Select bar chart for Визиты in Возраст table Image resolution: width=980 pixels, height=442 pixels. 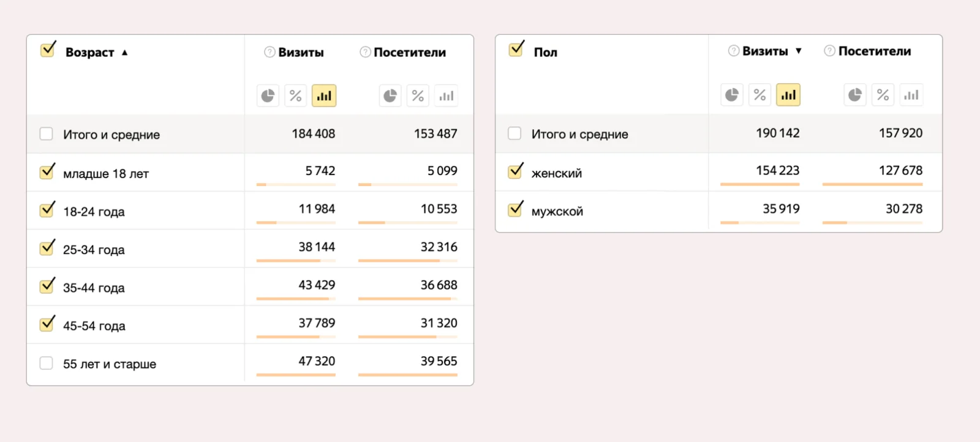[324, 96]
